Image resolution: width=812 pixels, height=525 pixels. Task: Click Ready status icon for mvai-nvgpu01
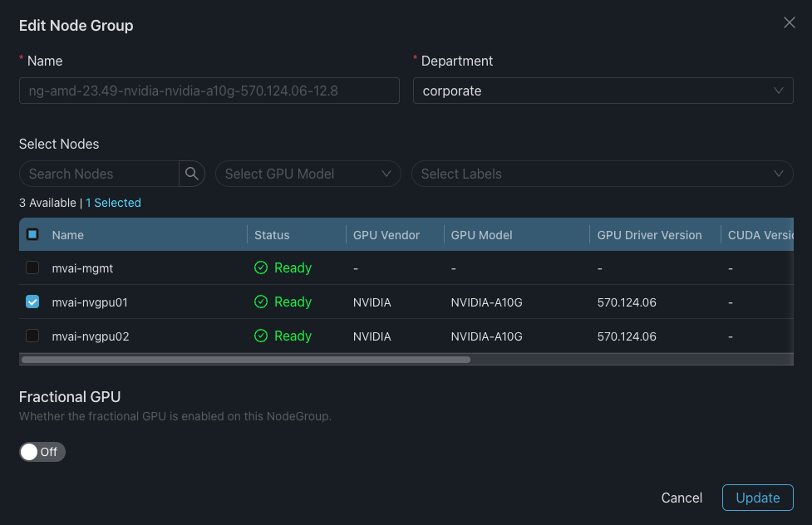(261, 302)
